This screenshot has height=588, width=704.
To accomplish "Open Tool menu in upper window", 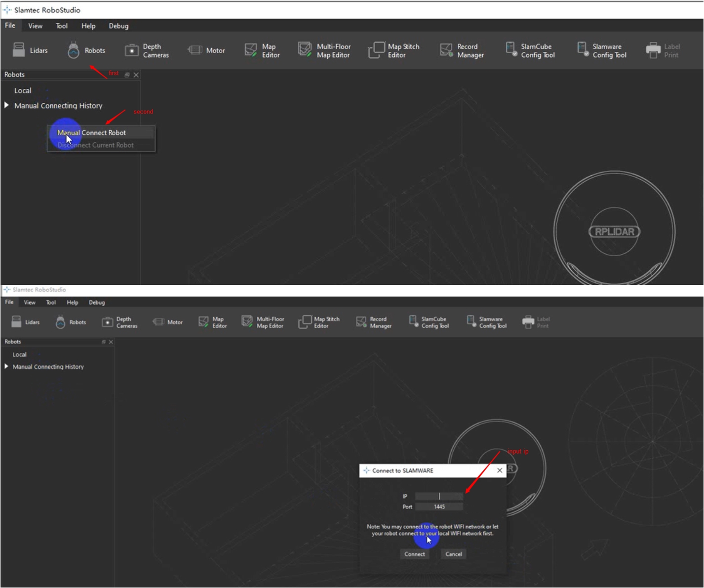I will pyautogui.click(x=62, y=26).
